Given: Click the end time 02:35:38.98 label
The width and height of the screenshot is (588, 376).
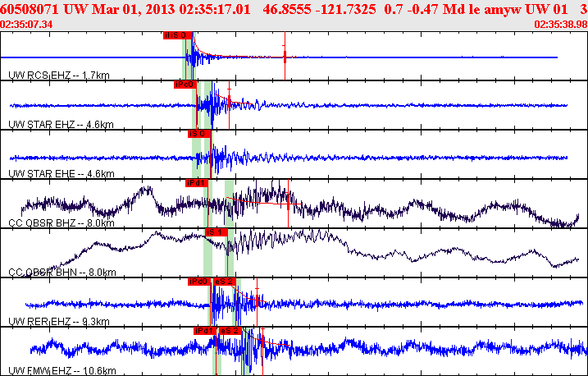Looking at the screenshot, I should (x=560, y=25).
